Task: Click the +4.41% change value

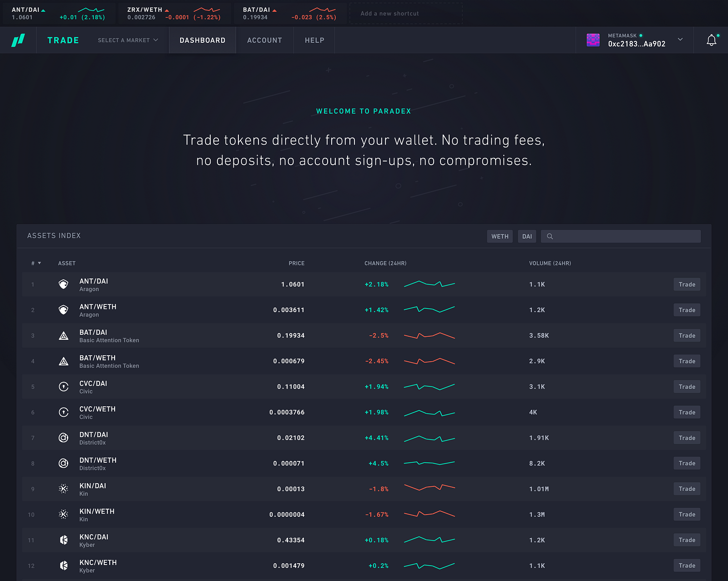Action: 377,438
